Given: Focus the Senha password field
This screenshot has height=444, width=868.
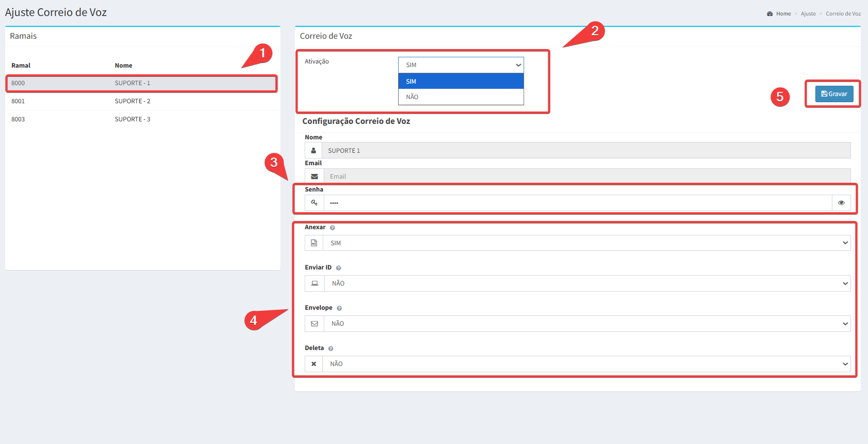Looking at the screenshot, I should [x=577, y=203].
